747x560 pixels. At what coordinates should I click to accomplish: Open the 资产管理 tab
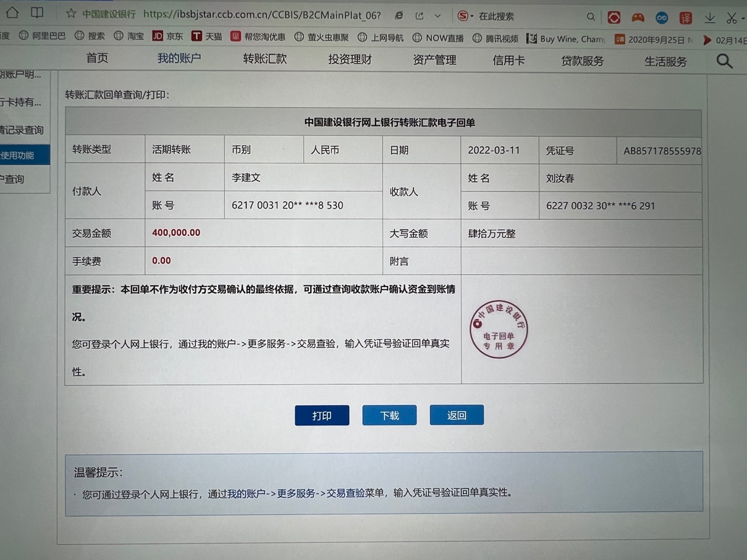(434, 61)
